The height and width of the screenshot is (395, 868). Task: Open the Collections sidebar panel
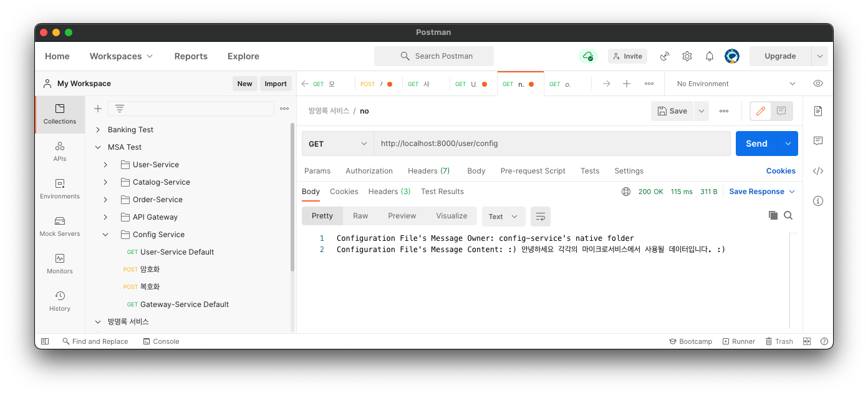click(60, 114)
